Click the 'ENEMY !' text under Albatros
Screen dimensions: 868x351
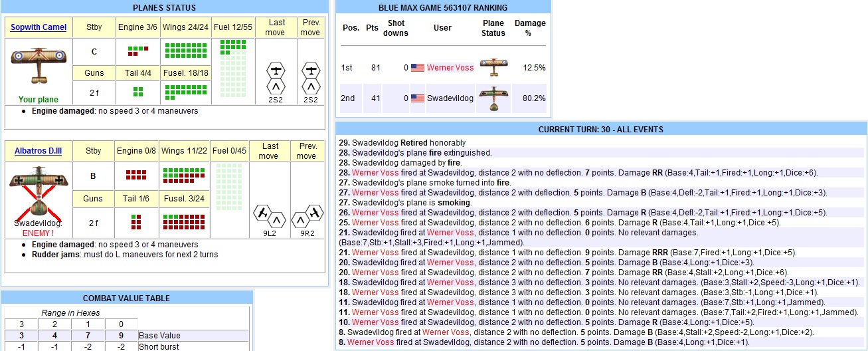coord(39,233)
